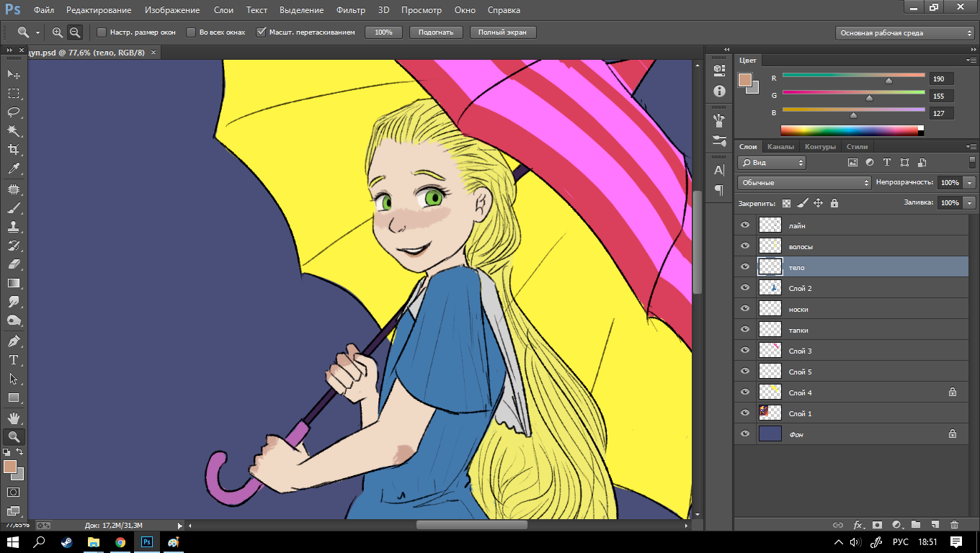980x553 pixels.
Task: Create a new layer
Action: pyautogui.click(x=935, y=525)
